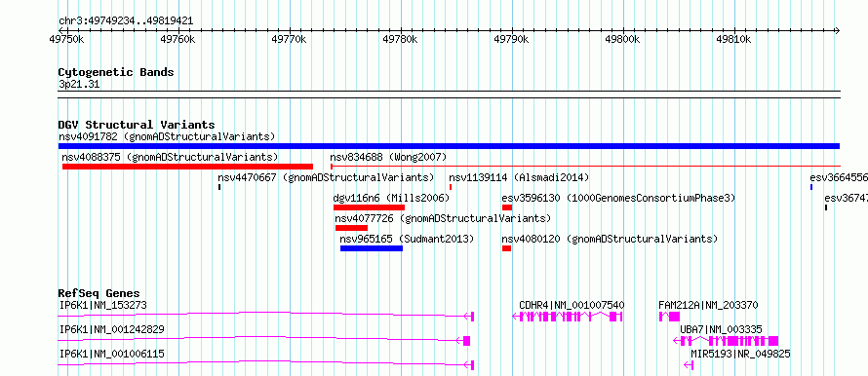
Task: Click the 49760k ruler tick label
Action: (178, 39)
